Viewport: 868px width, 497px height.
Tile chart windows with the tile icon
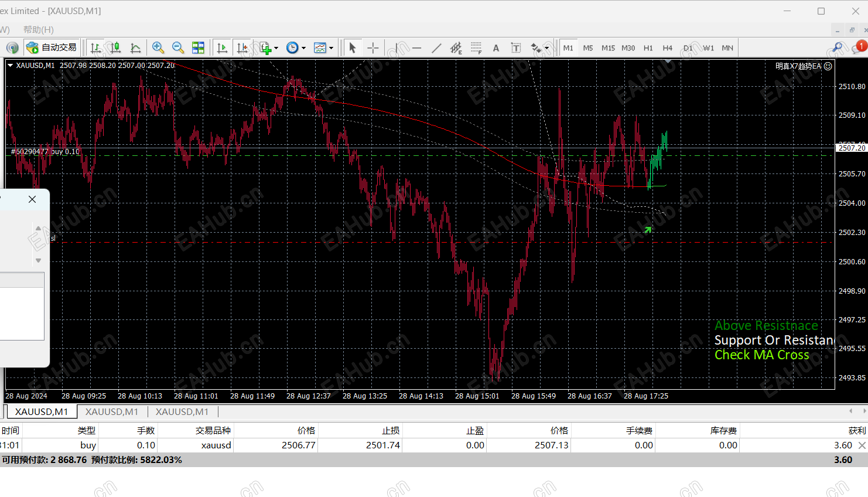point(199,47)
